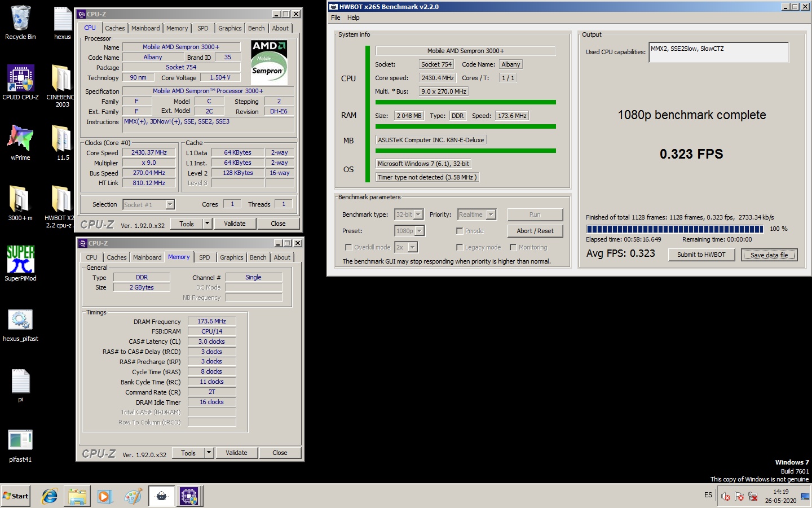Open Windows Explorer from the taskbar
This screenshot has height=508, width=812.
click(x=77, y=496)
